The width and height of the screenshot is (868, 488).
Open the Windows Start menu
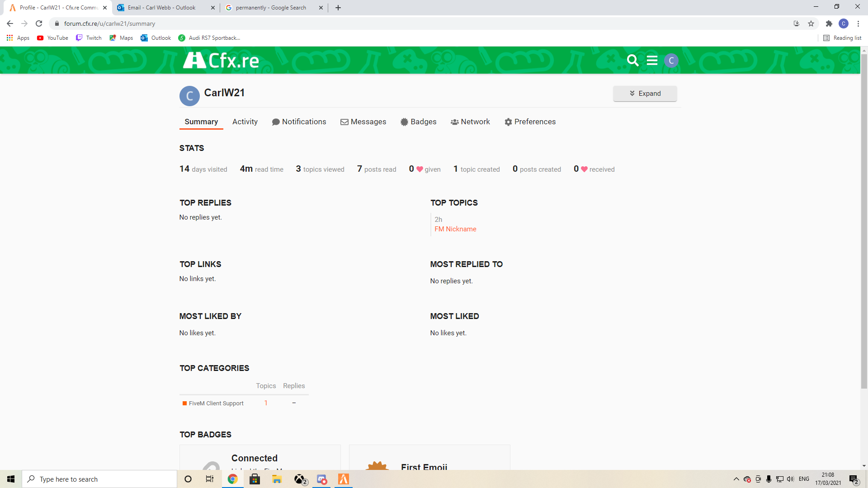(11, 479)
